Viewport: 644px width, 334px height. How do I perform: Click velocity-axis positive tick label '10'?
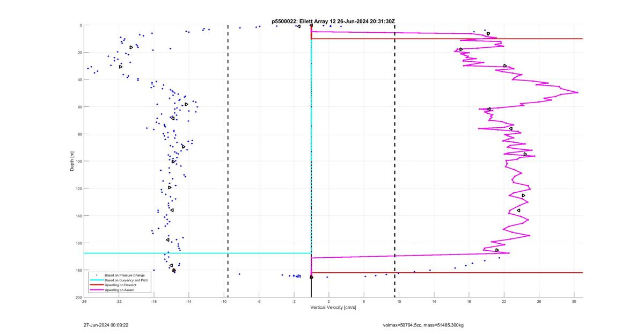[399, 302]
